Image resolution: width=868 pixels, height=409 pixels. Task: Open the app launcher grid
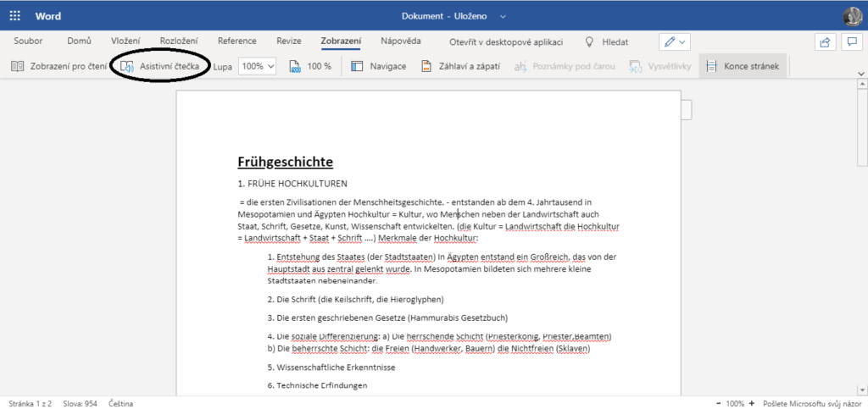pos(15,17)
